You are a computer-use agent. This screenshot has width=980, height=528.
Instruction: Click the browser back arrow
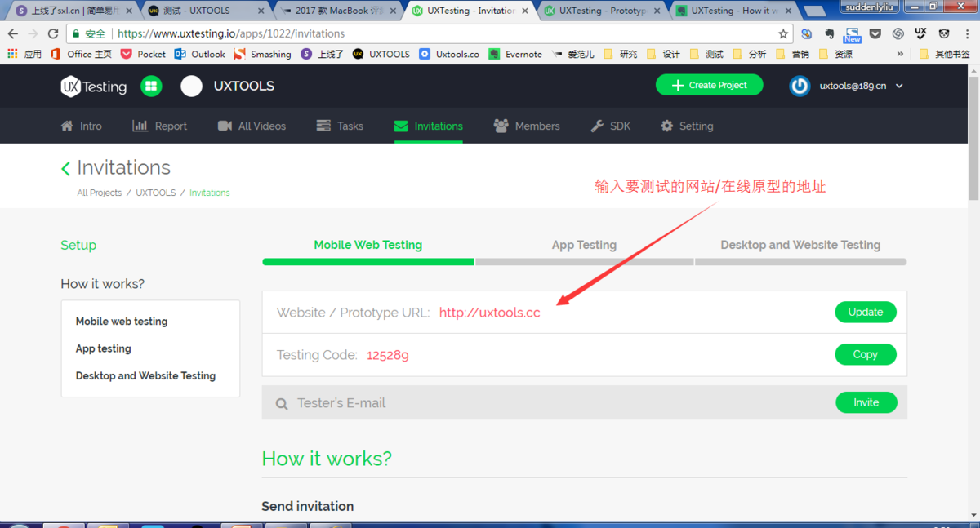13,34
